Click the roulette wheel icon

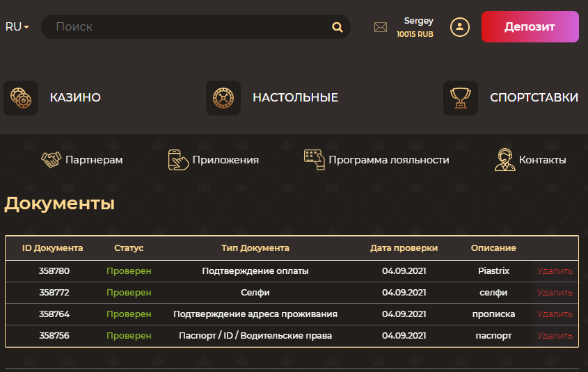pyautogui.click(x=223, y=98)
